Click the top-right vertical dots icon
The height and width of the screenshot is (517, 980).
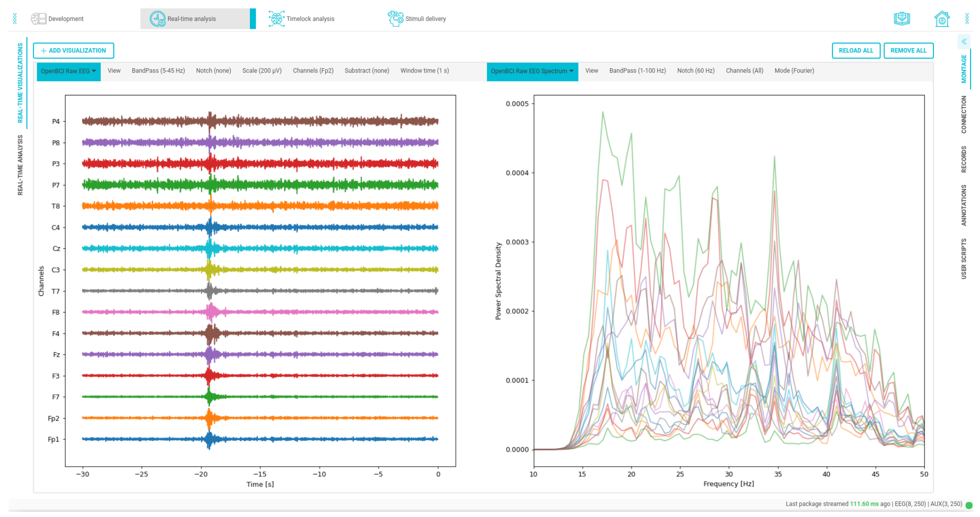click(967, 19)
